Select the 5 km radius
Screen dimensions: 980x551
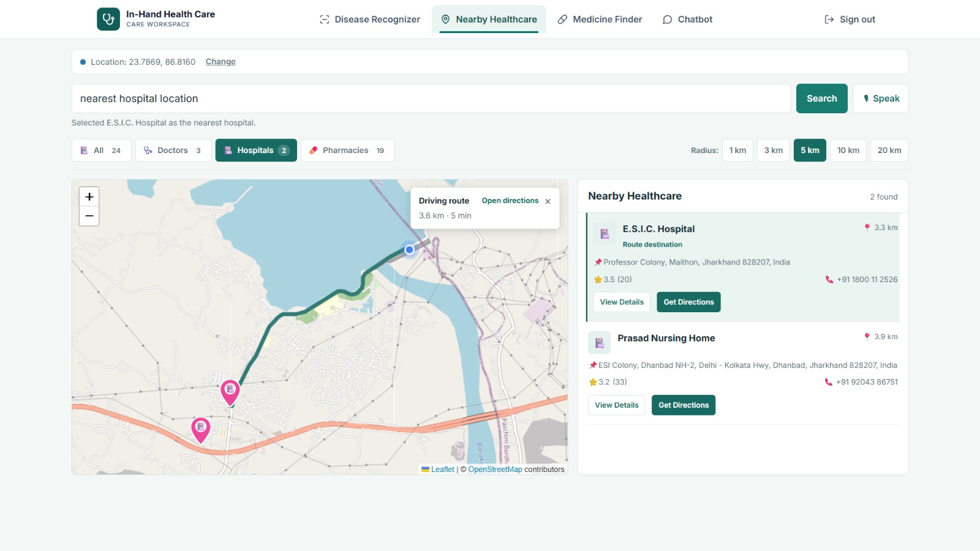(810, 151)
